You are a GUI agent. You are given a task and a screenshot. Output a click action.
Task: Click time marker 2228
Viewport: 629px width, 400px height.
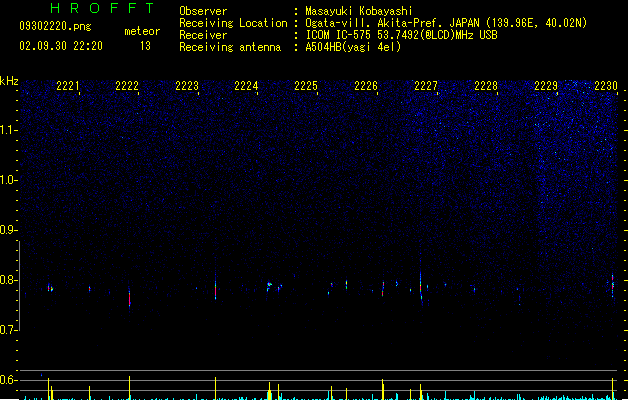(x=486, y=86)
